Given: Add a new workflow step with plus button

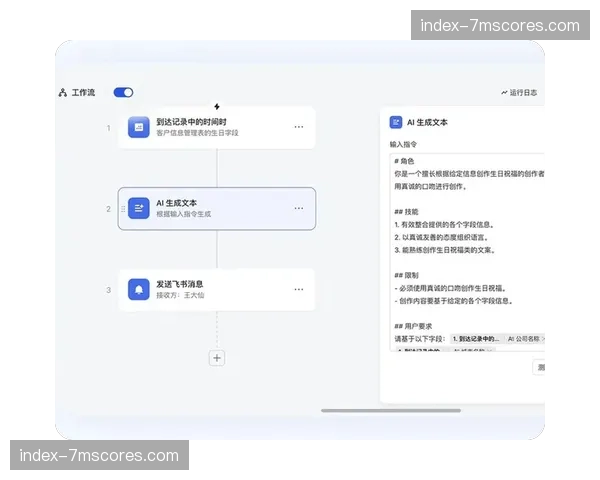Looking at the screenshot, I should pyautogui.click(x=217, y=358).
